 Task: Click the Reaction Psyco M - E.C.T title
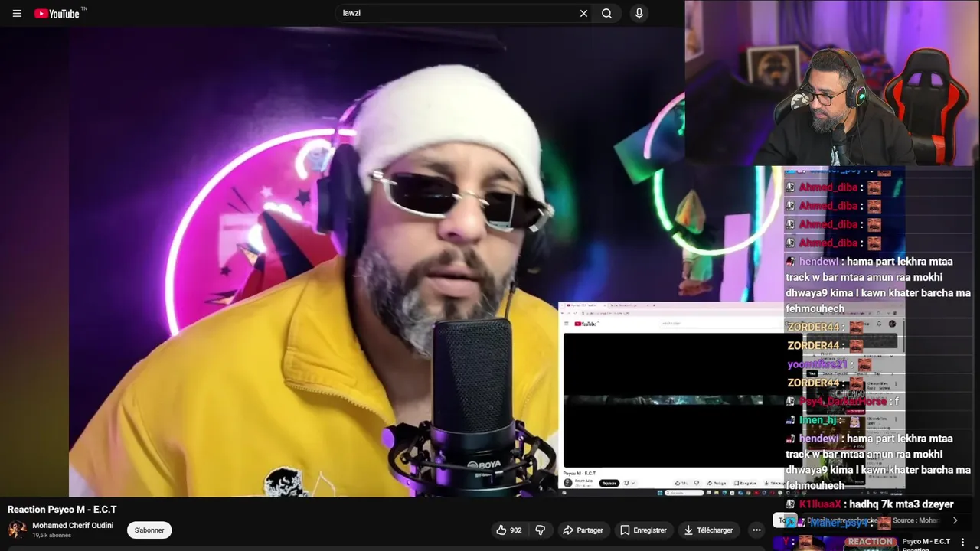point(62,509)
